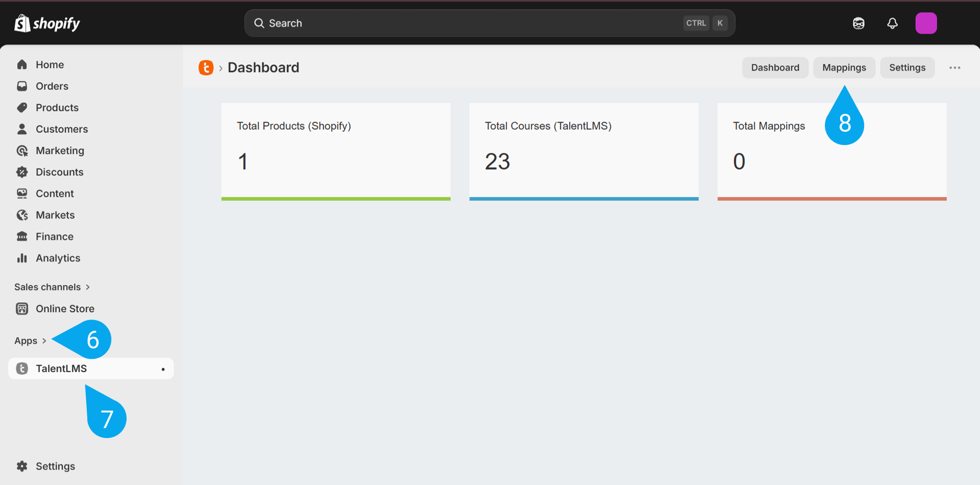Click the Products tag icon
980x485 pixels.
22,107
